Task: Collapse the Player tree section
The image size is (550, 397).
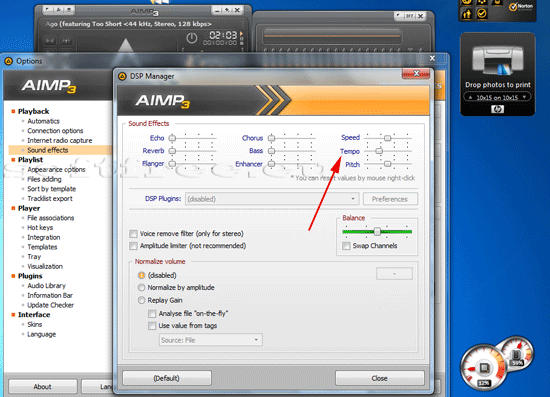Action: 13,208
